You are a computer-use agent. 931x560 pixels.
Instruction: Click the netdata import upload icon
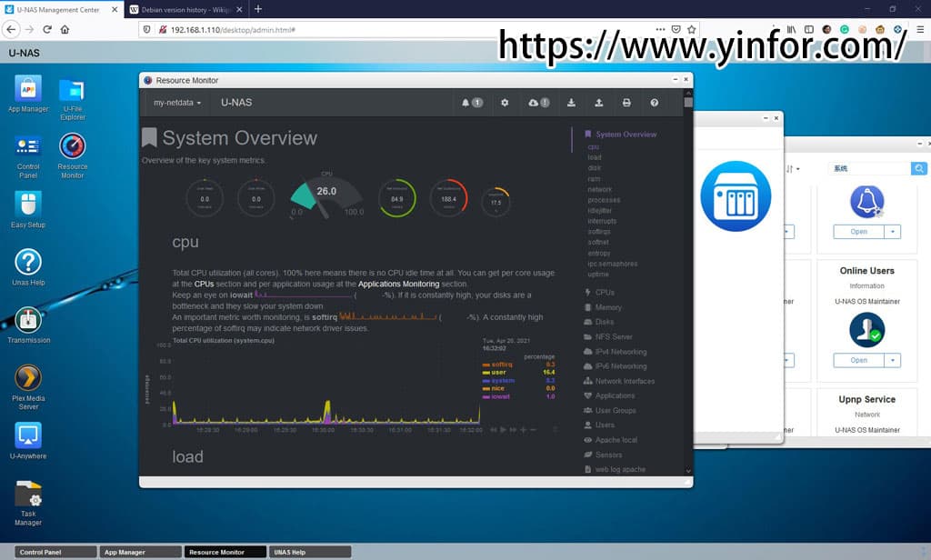[x=598, y=103]
